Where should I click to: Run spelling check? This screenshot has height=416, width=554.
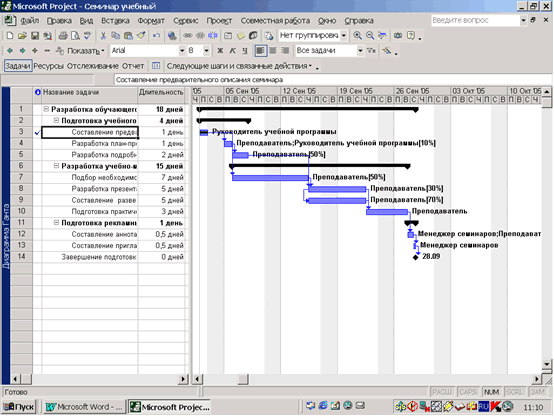click(88, 35)
